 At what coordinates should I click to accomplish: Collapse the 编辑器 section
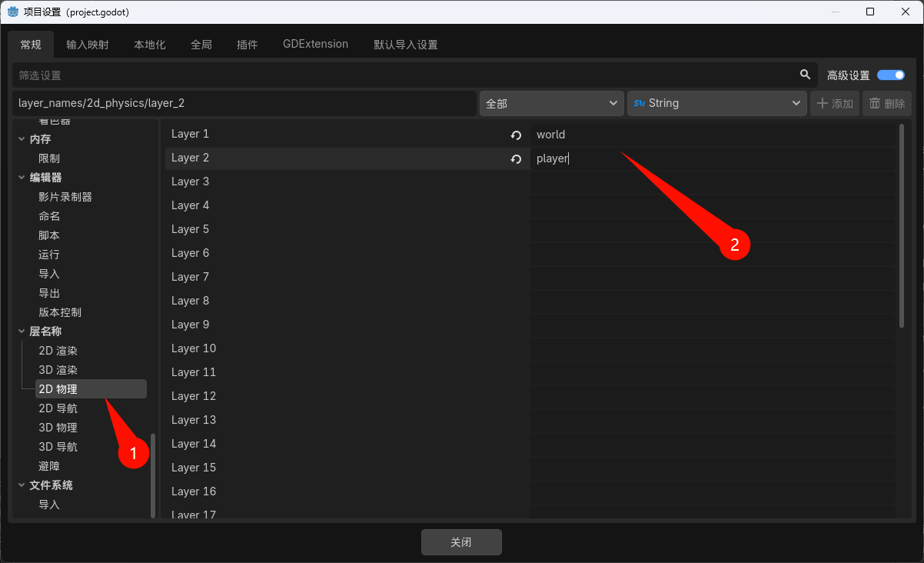(x=22, y=178)
